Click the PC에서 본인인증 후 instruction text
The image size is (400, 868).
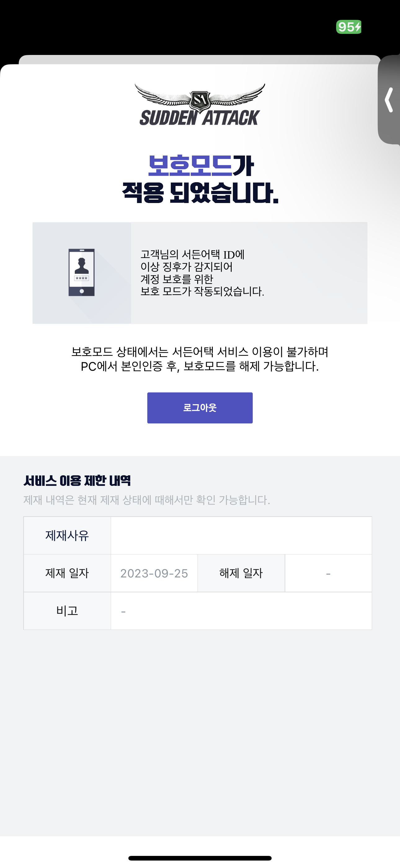point(200,366)
